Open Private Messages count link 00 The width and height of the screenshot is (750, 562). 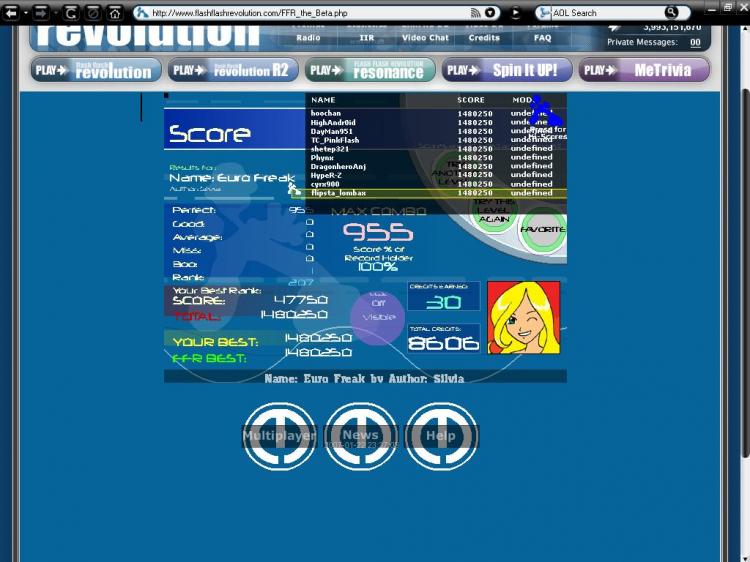(695, 42)
